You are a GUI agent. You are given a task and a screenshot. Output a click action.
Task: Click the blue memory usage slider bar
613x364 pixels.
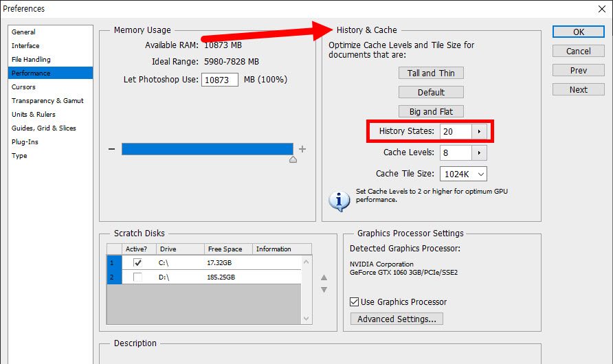(208, 149)
